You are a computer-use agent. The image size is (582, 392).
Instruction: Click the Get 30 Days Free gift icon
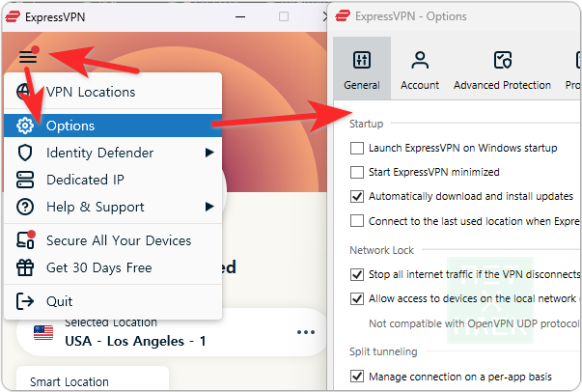27,267
